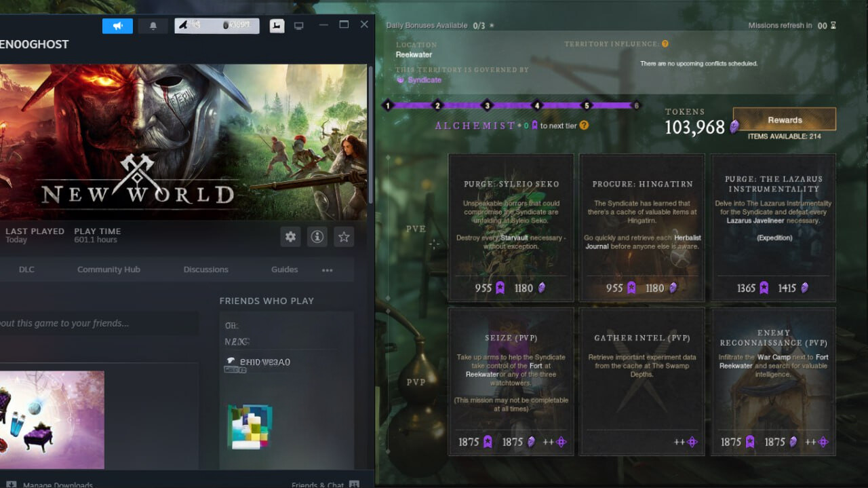Click the next tier help question icon

(x=584, y=126)
